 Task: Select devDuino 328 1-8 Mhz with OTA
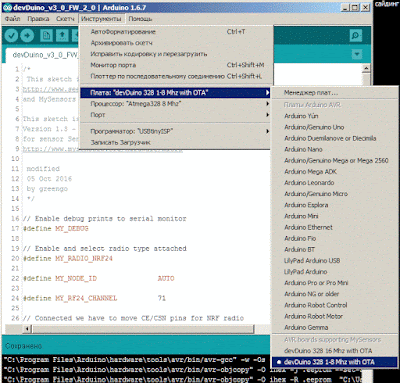click(335, 362)
